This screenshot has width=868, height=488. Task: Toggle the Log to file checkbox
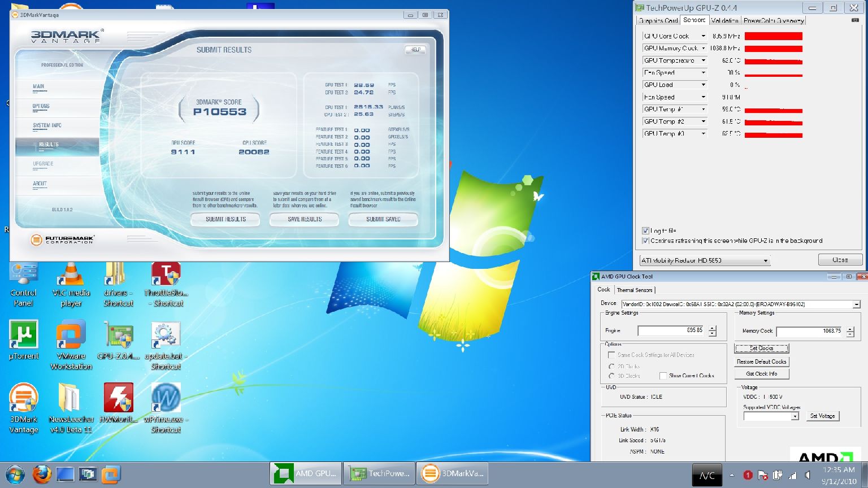point(645,230)
